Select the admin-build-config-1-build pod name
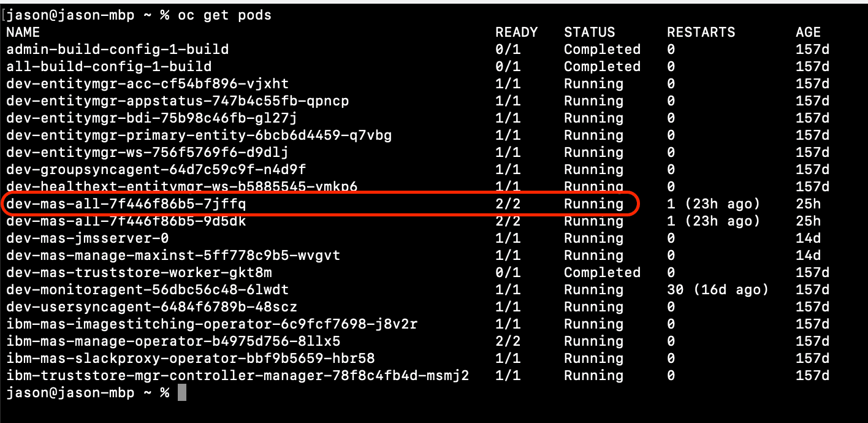868x423 pixels. pos(118,50)
